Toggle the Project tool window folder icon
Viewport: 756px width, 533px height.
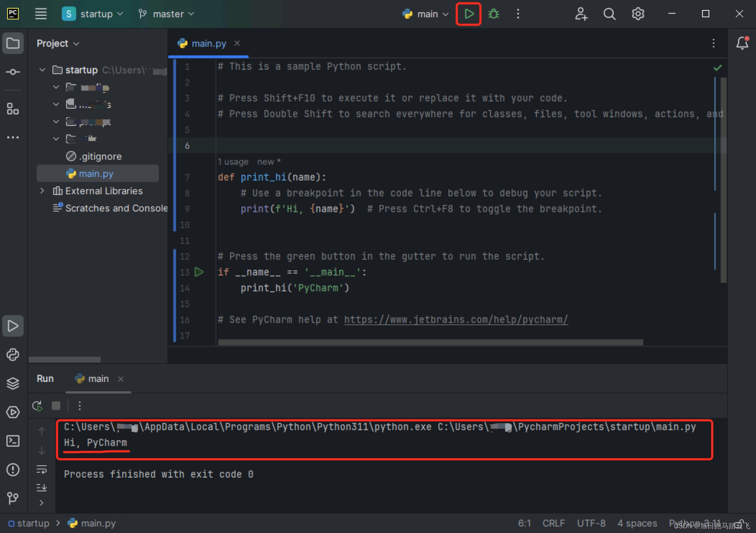(x=13, y=44)
